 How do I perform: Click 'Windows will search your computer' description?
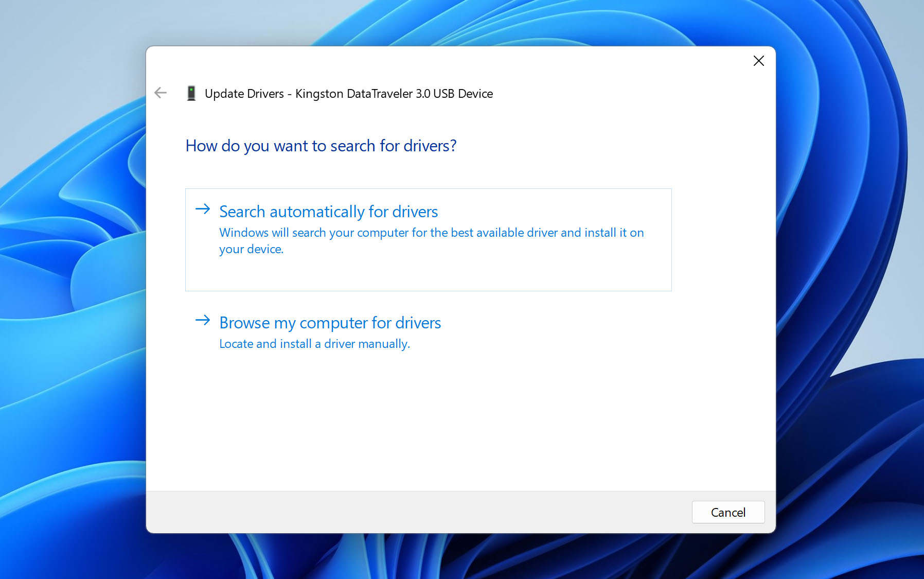coord(432,241)
